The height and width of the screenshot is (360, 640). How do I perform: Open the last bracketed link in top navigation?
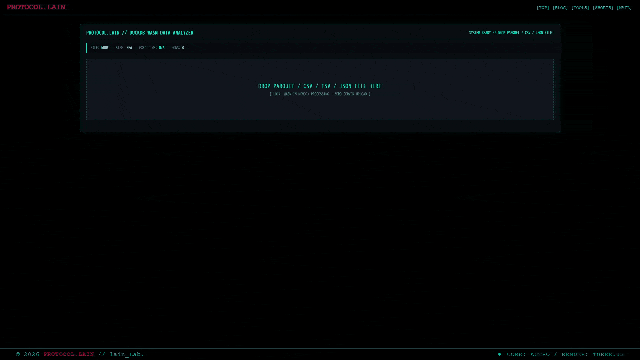tap(624, 7)
